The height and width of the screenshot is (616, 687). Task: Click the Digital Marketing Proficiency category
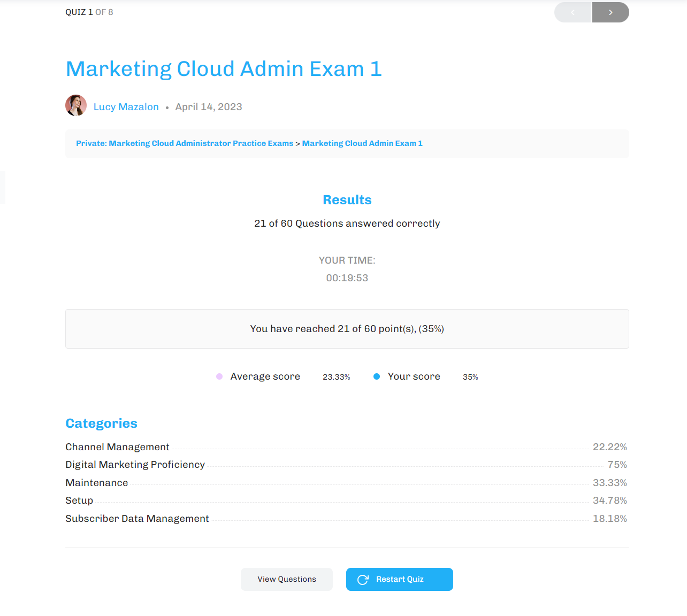(x=135, y=465)
